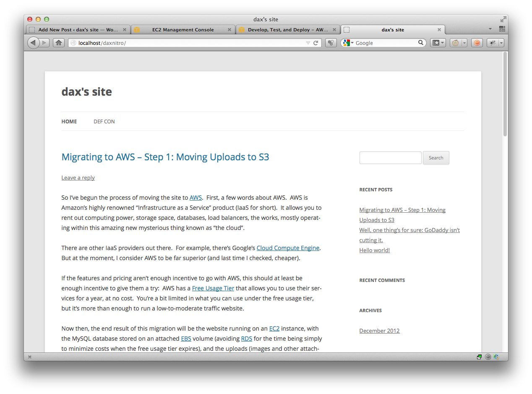Close the Develop, Test, and Deploy tab
The width and height of the screenshot is (532, 394).
[x=334, y=30]
